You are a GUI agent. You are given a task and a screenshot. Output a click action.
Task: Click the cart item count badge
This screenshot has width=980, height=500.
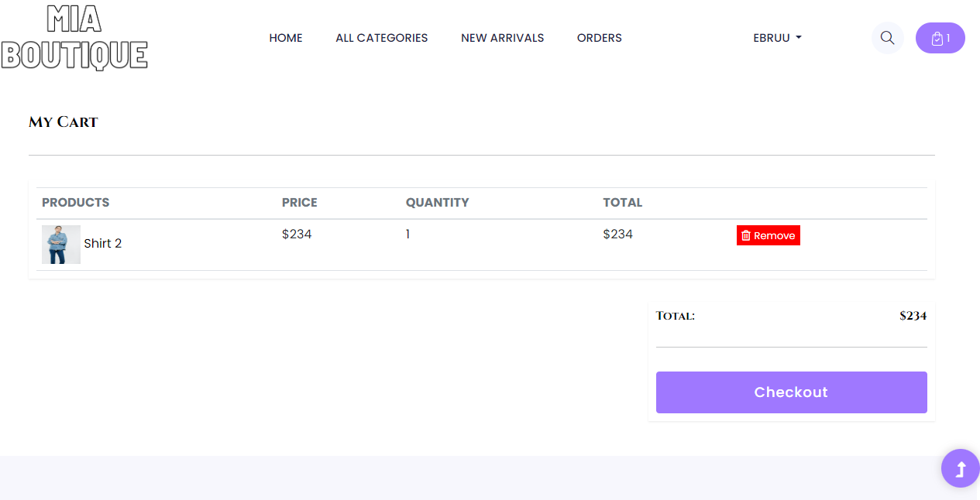tap(947, 37)
